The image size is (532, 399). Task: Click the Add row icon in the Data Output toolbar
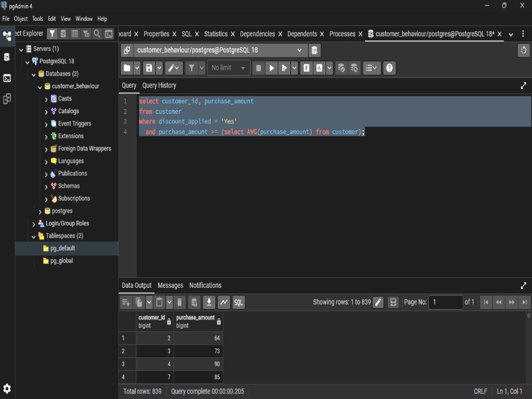[x=126, y=302]
